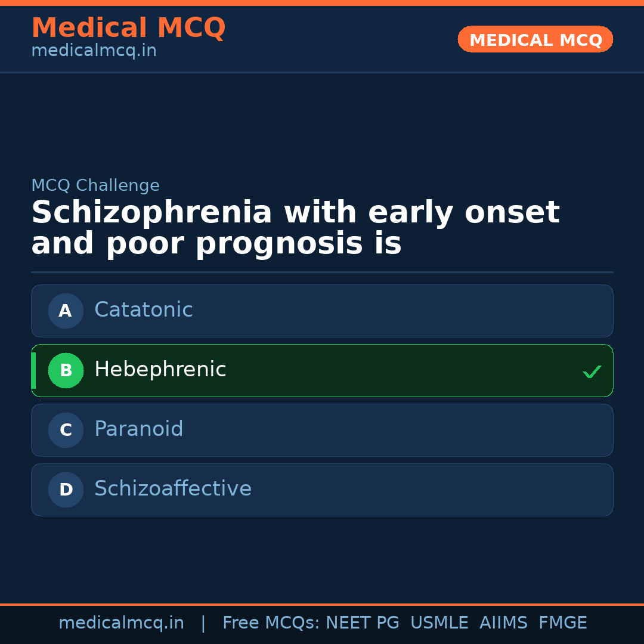Select the Catatonic answer option
Image resolution: width=644 pixels, height=644 pixels.
click(x=322, y=311)
